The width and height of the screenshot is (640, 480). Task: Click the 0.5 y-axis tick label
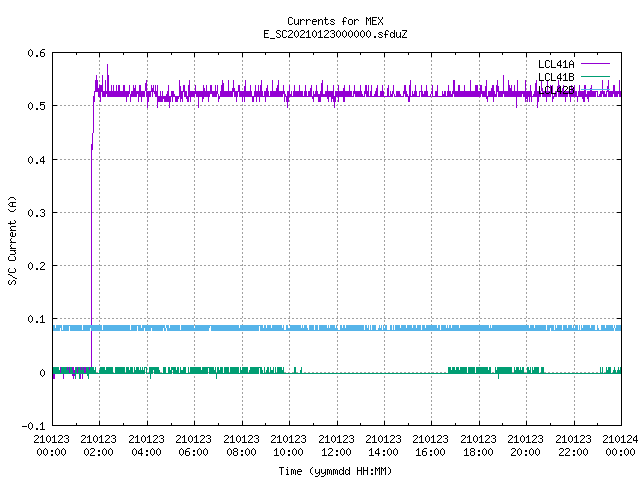click(x=36, y=106)
